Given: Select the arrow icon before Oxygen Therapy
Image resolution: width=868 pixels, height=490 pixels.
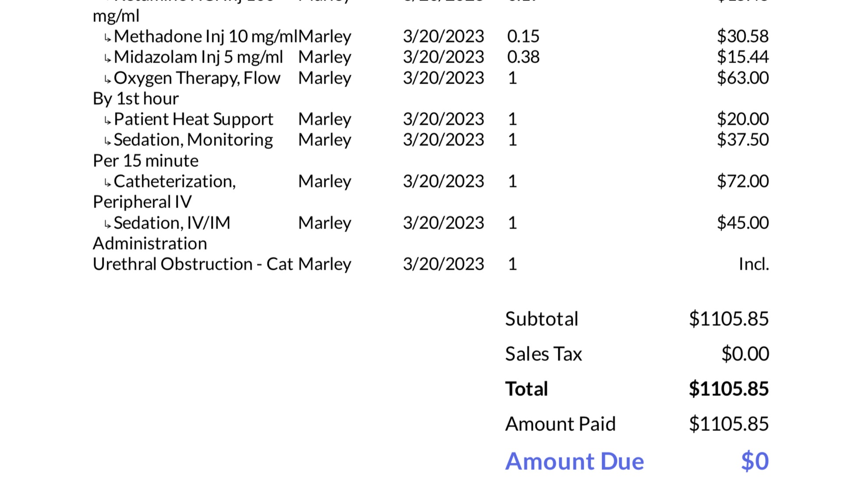Looking at the screenshot, I should coord(107,80).
